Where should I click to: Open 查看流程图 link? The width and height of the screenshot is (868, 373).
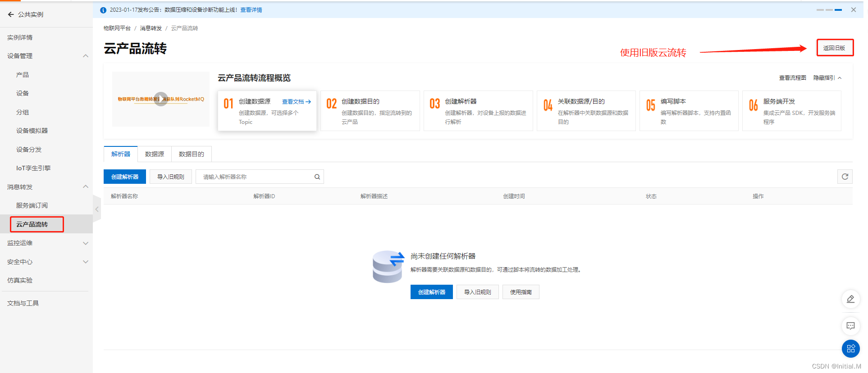tap(793, 78)
